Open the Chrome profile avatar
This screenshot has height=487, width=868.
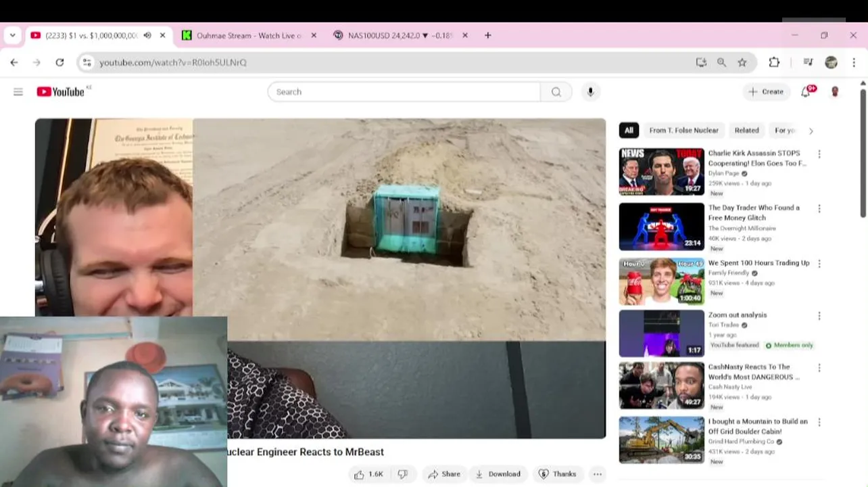831,62
